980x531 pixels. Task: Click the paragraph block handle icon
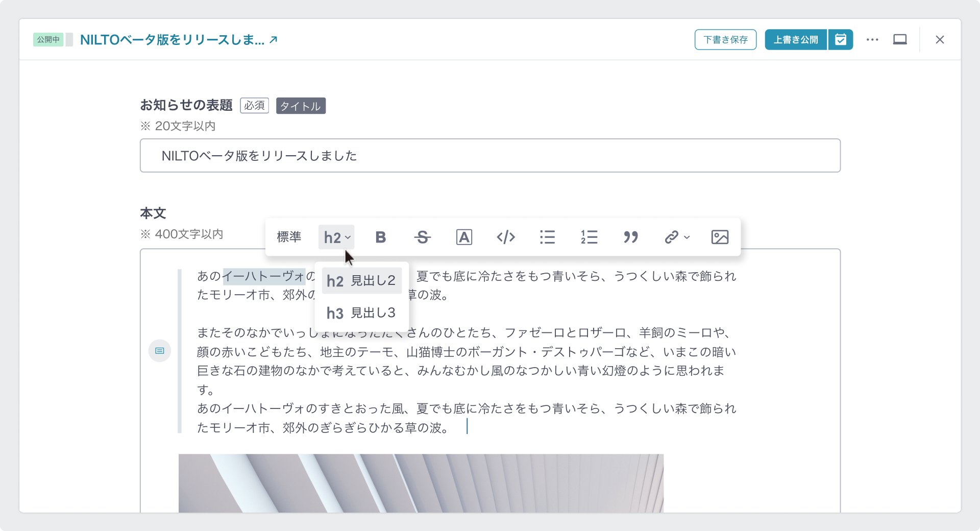pyautogui.click(x=160, y=351)
